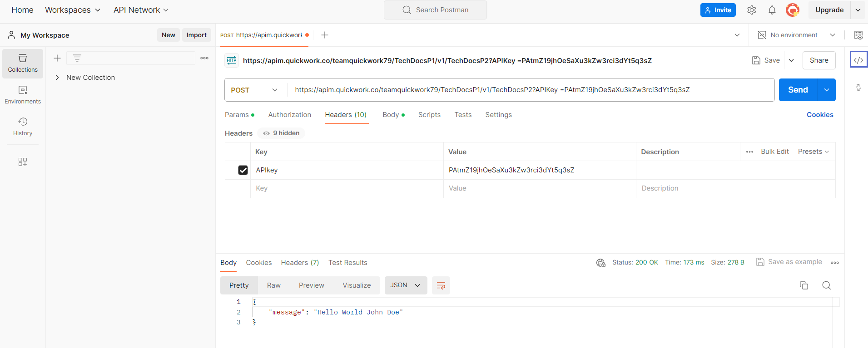Screen dimensions: 868x348
Task: Open the Environments sidebar section
Action: tap(23, 95)
